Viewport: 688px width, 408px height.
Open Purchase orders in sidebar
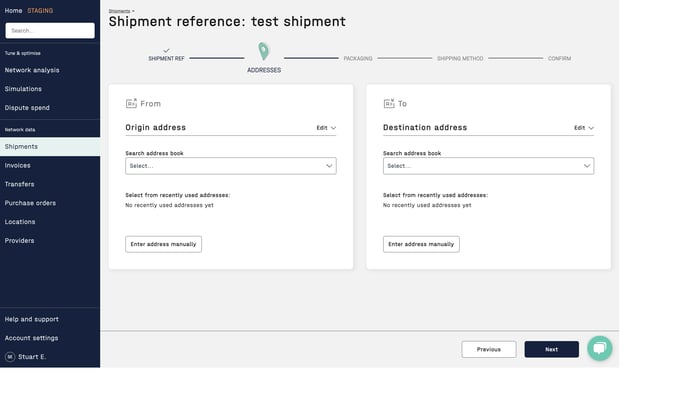30,203
